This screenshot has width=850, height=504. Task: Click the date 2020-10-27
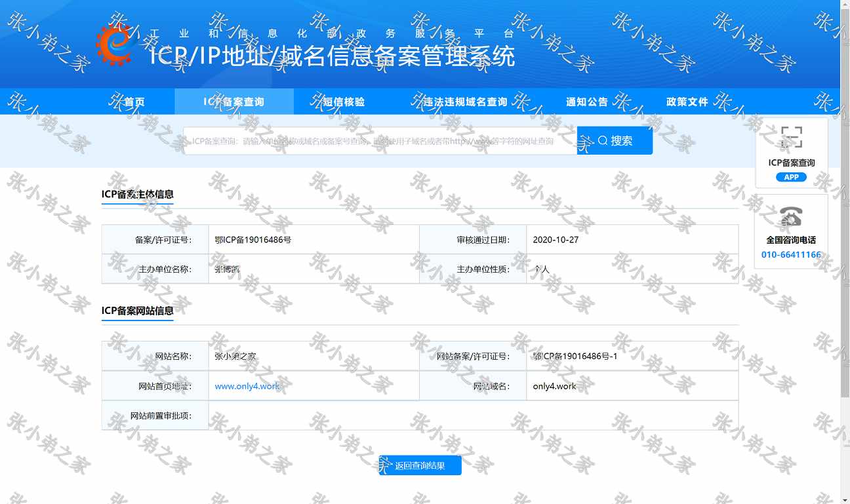click(x=556, y=240)
